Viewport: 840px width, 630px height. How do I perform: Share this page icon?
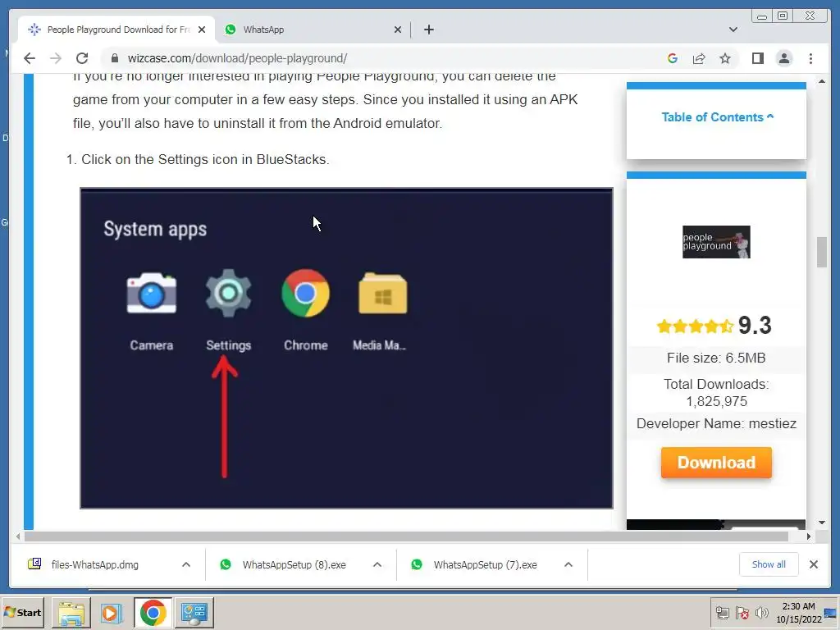(x=699, y=58)
